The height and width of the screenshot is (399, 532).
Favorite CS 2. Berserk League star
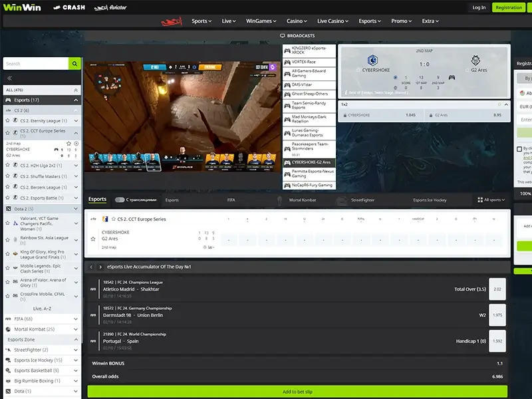coord(8,187)
